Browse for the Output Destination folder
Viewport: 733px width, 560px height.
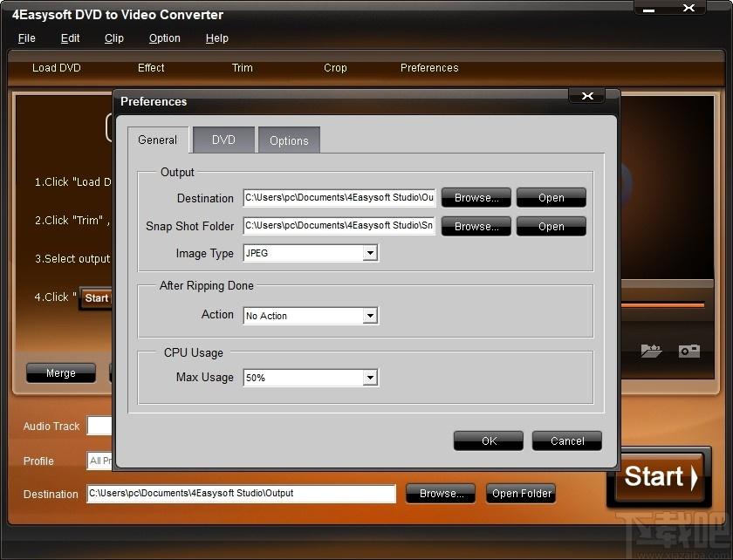476,198
